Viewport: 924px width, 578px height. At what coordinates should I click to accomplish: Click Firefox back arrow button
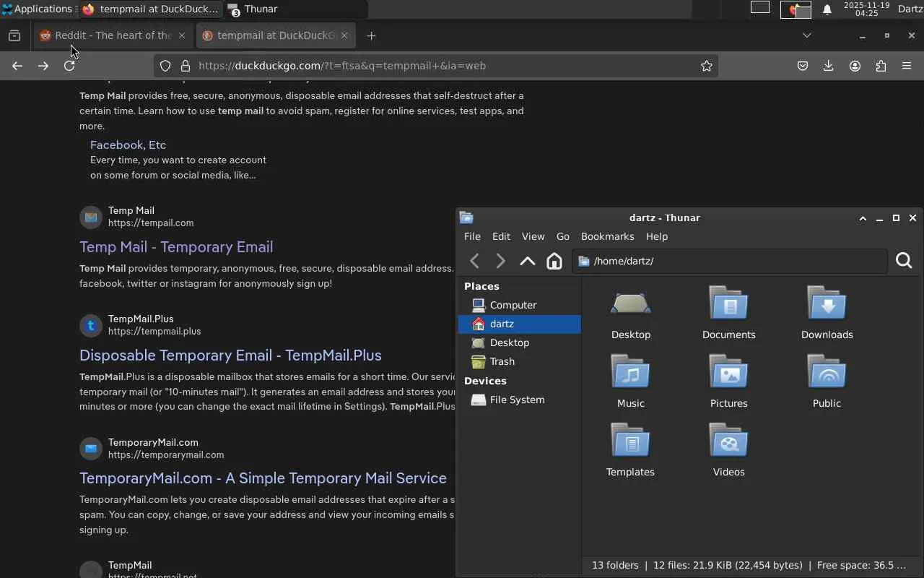17,66
